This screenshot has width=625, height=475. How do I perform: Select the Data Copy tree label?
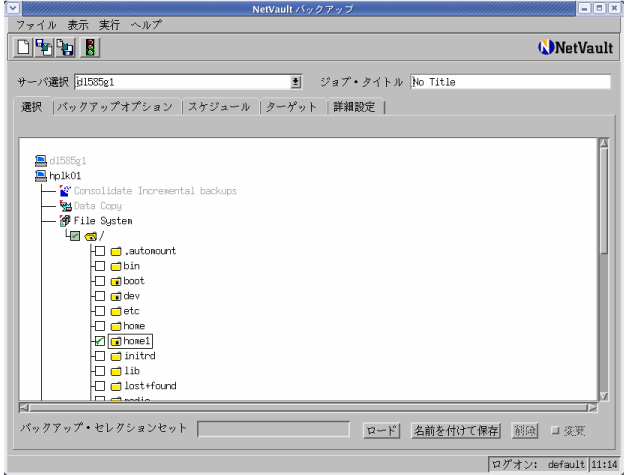click(x=98, y=206)
